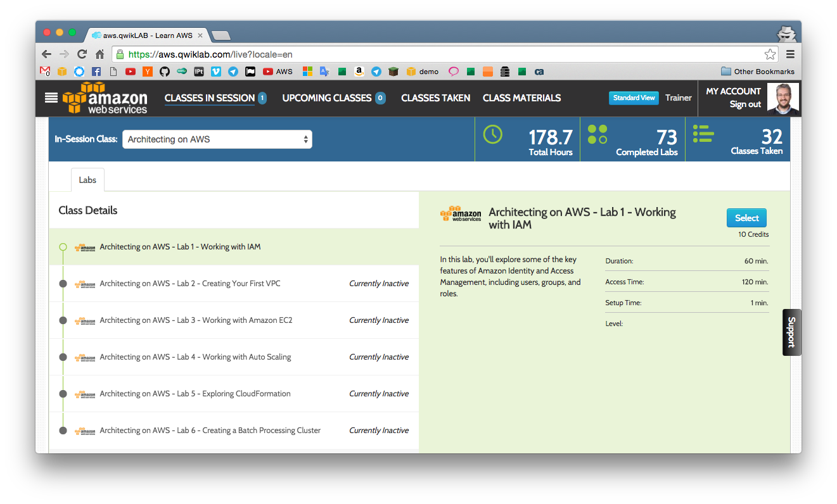Image resolution: width=837 pixels, height=504 pixels.
Task: Click the 1 badge on Classes in Session
Action: tap(262, 98)
